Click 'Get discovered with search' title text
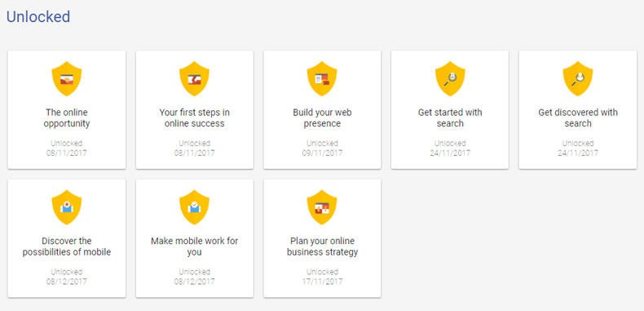 coord(578,118)
